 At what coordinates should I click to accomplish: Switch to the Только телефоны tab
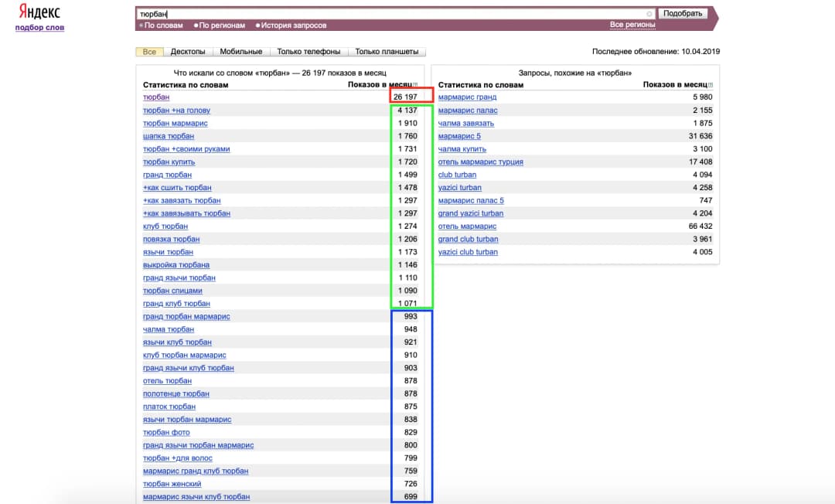tap(308, 52)
